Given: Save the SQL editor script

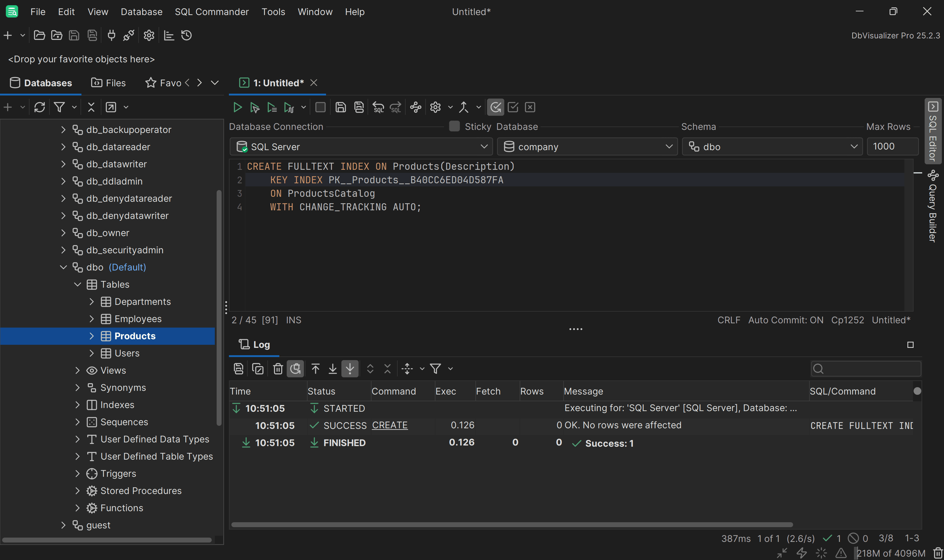Looking at the screenshot, I should click(340, 107).
